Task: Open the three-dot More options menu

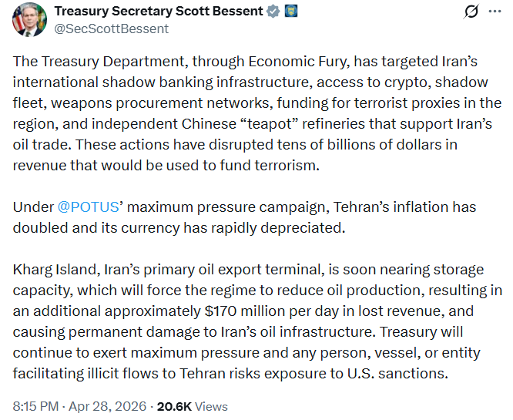Action: (x=495, y=12)
